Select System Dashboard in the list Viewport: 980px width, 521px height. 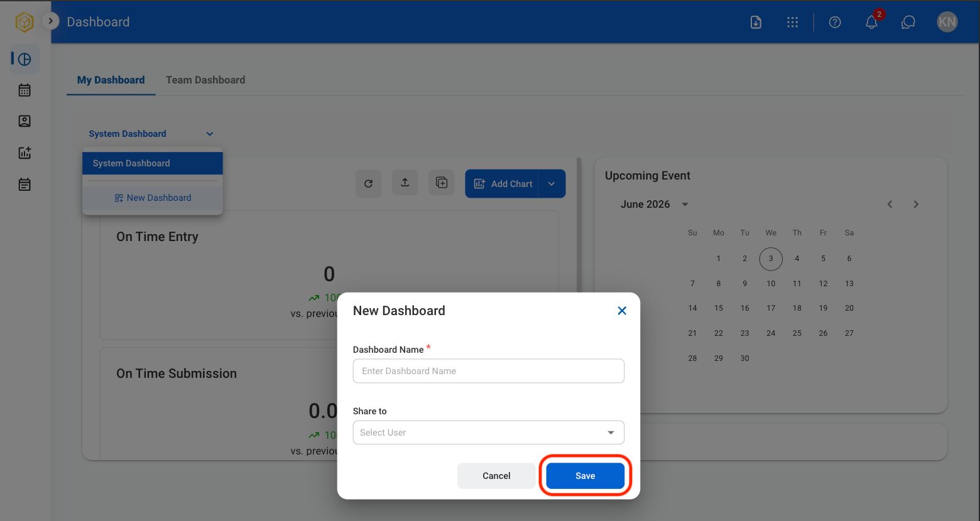tap(153, 163)
